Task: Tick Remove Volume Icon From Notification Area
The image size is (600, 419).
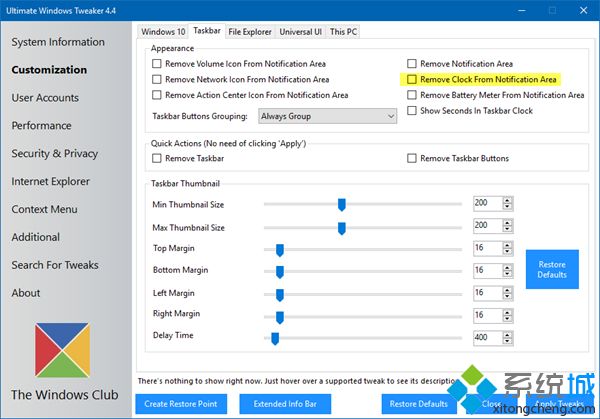Action: (x=157, y=64)
